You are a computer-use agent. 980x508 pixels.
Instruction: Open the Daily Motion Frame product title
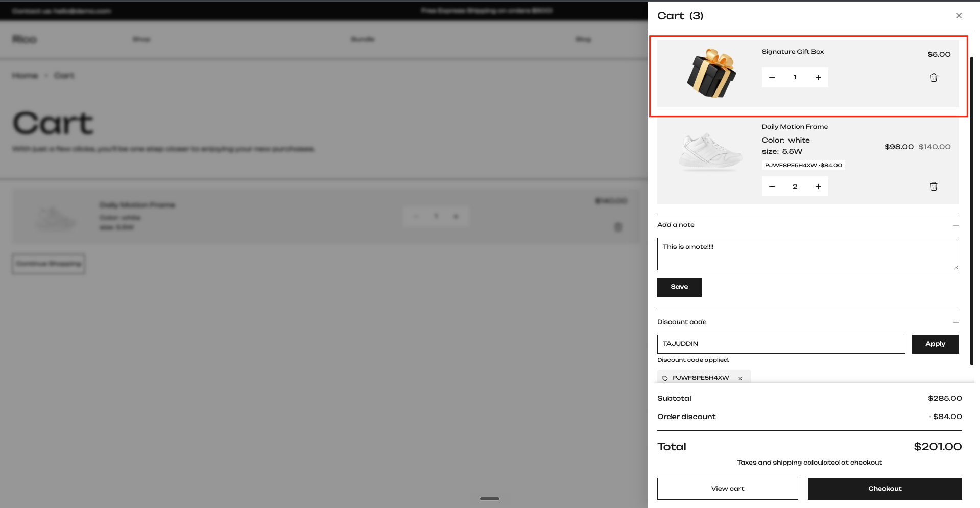795,127
